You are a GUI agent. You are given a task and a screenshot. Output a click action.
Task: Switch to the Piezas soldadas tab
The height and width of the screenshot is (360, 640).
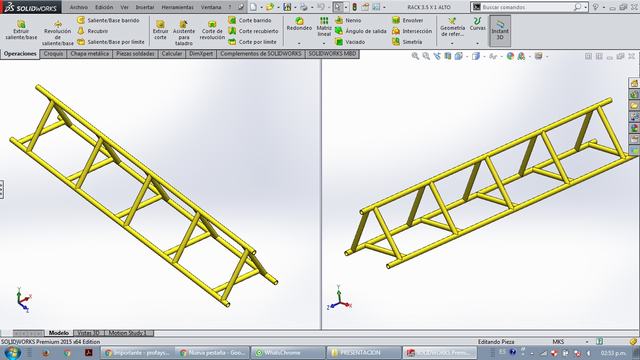click(136, 54)
